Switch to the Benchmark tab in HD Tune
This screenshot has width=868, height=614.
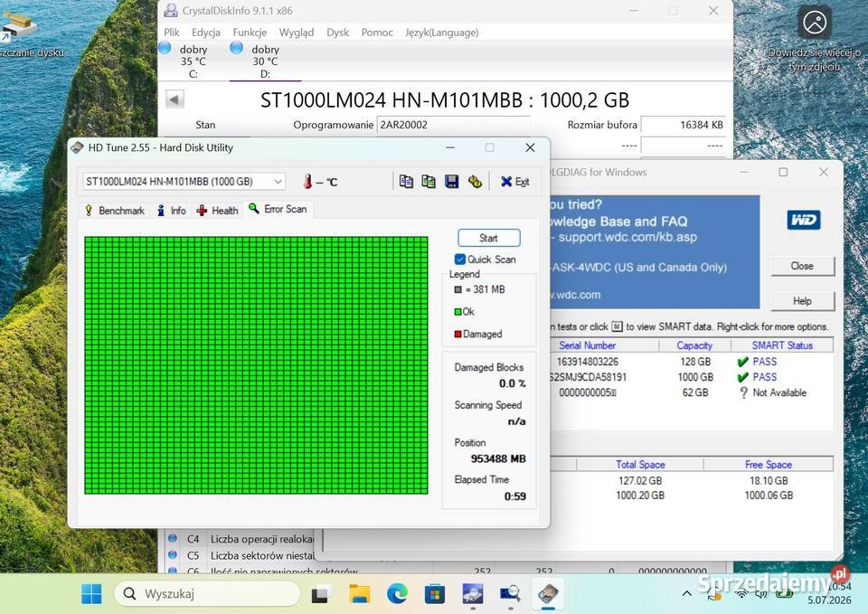(x=115, y=211)
